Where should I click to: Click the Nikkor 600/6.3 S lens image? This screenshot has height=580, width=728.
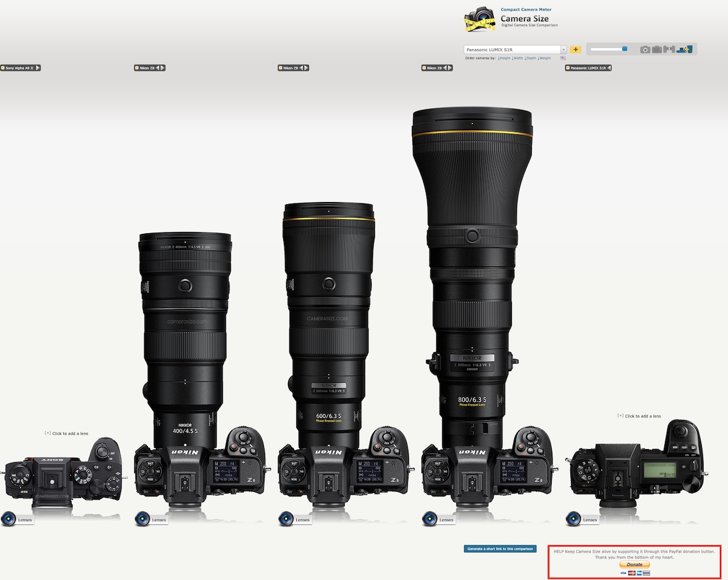[329, 324]
